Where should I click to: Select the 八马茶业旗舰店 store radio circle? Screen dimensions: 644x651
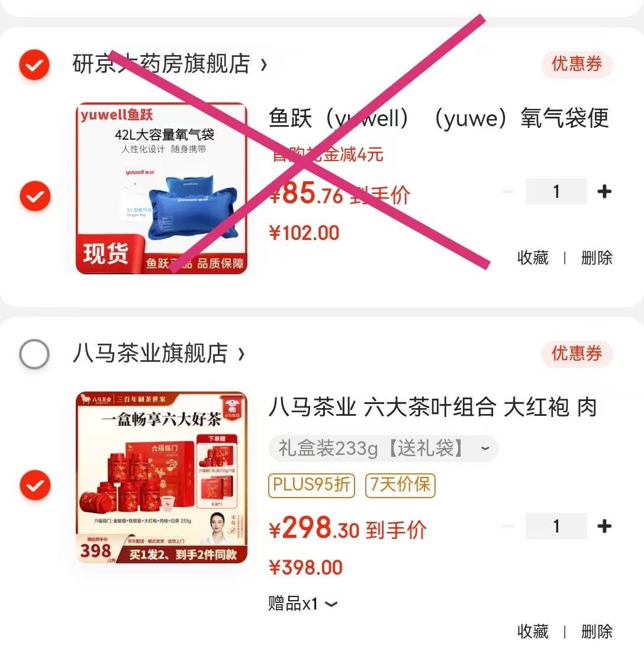click(34, 354)
